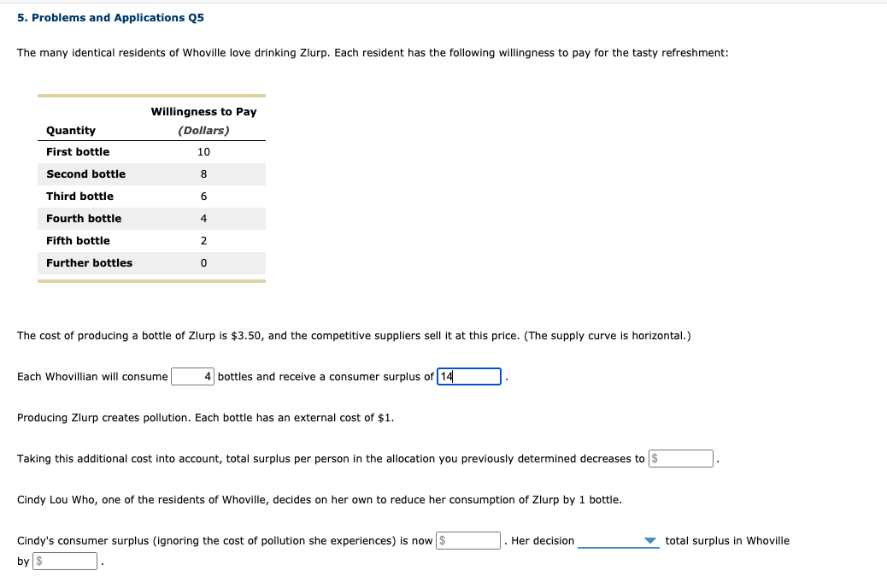The image size is (887, 588).
Task: Select the Fourth bottle row value 4
Action: [203, 218]
